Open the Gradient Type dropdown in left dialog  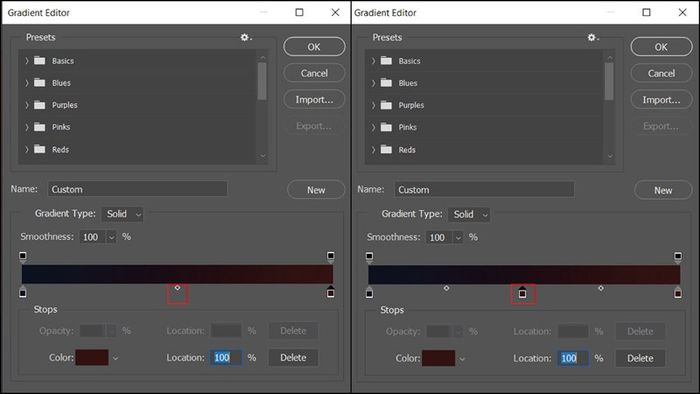123,214
